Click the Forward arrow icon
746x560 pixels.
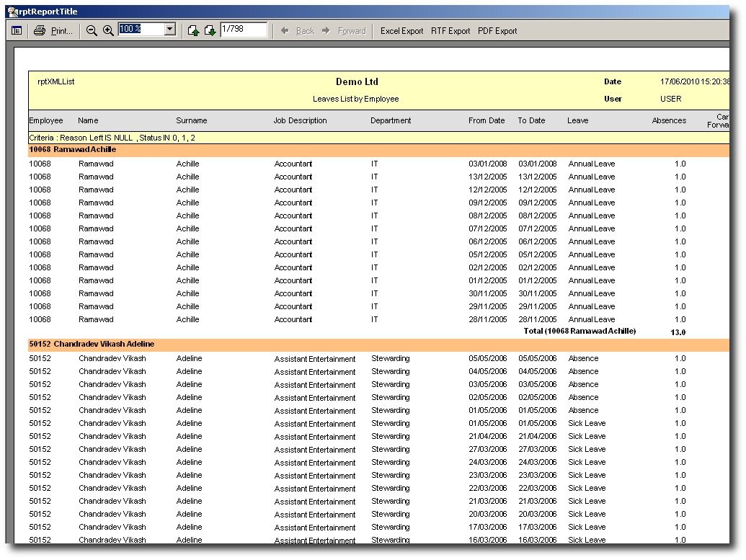pyautogui.click(x=327, y=31)
